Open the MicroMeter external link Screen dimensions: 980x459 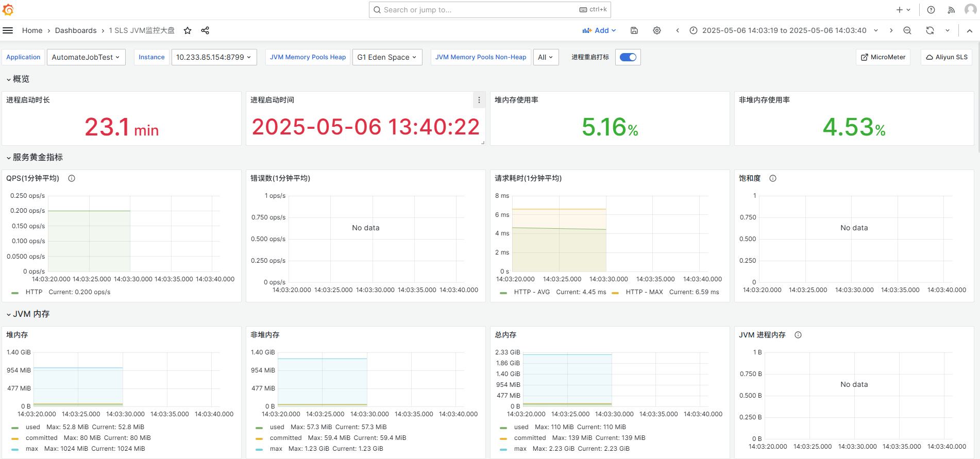[x=883, y=57]
